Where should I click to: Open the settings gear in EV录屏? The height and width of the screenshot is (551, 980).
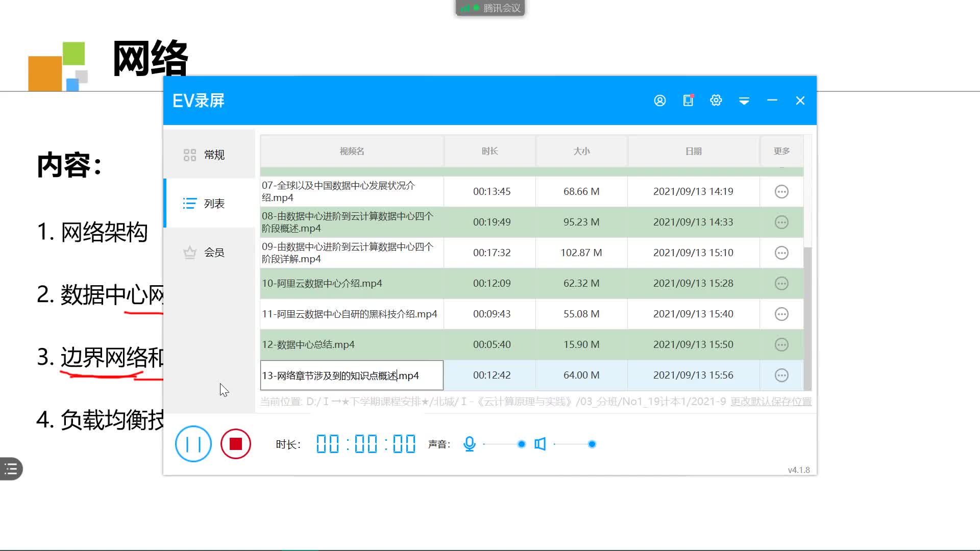(x=716, y=101)
